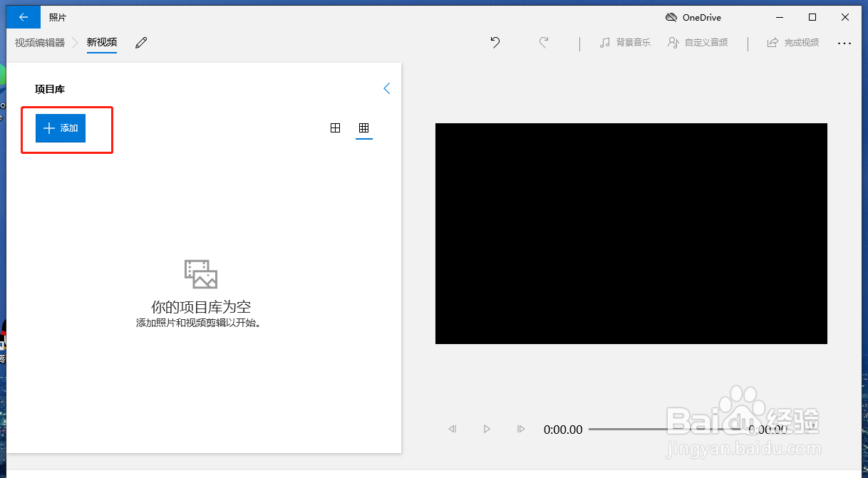Click the OneDrive cloud icon
Screen dimensions: 868x478
671,16
